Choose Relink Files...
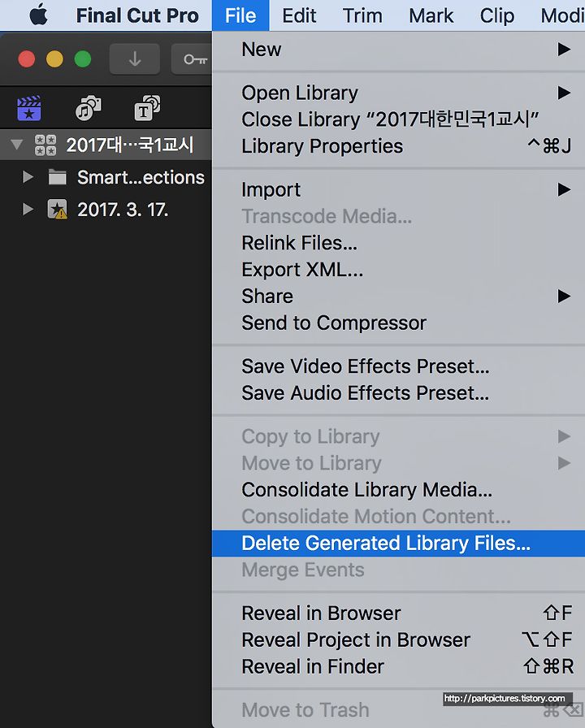Viewport: 585px width, 728px height. tap(398, 243)
